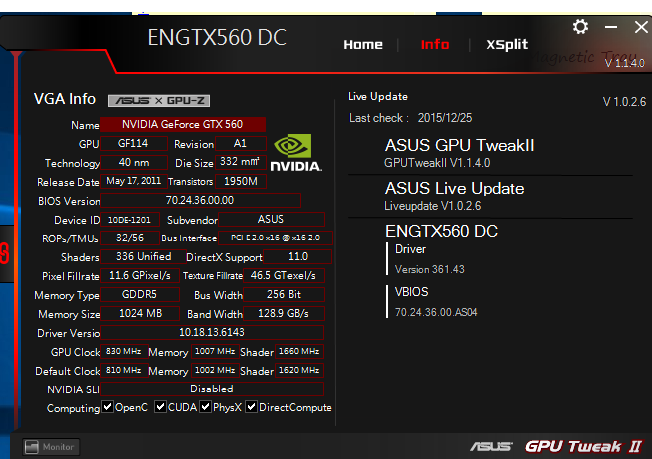Click the Driver Version value 10.18.13.6143
The image size is (652, 459).
click(x=212, y=332)
